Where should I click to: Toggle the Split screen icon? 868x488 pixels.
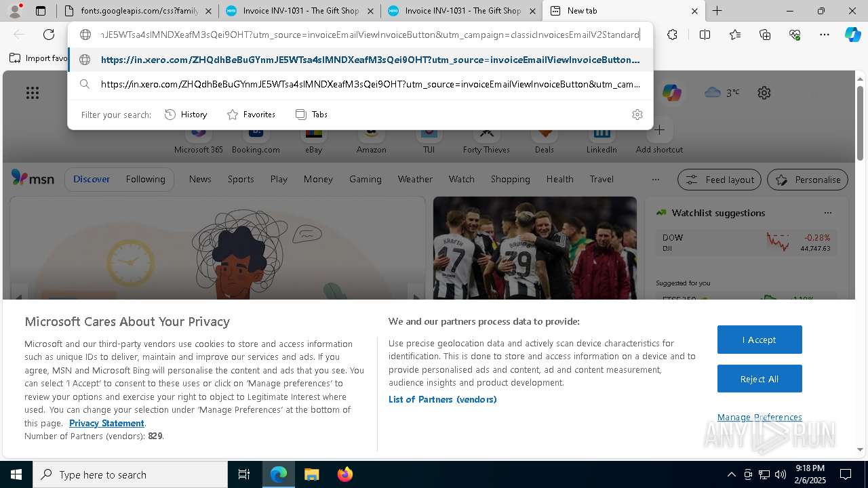pos(705,35)
